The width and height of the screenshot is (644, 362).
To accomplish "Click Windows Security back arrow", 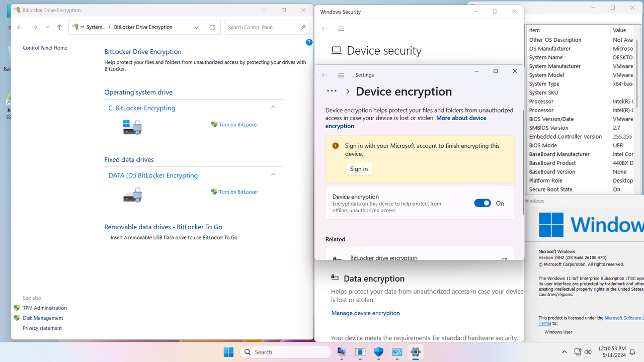I will click(325, 29).
